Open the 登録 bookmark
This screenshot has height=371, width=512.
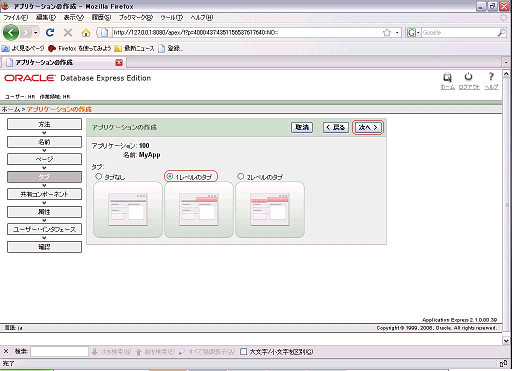[170, 49]
